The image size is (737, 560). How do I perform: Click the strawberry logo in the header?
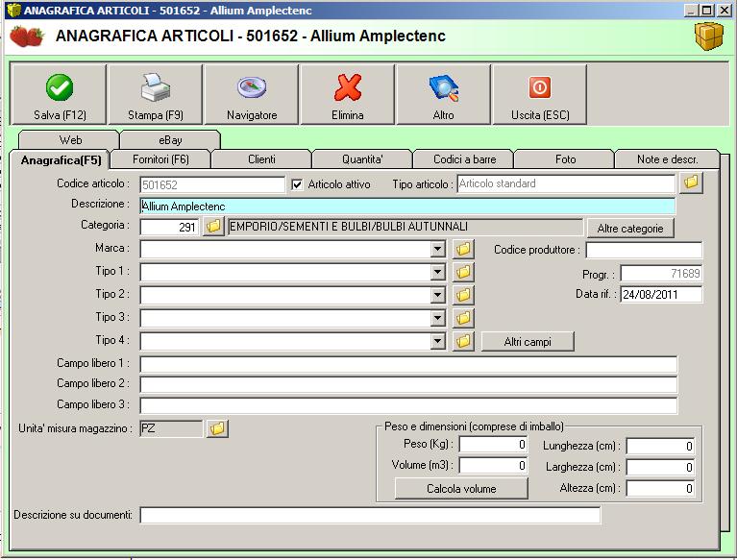click(x=27, y=37)
